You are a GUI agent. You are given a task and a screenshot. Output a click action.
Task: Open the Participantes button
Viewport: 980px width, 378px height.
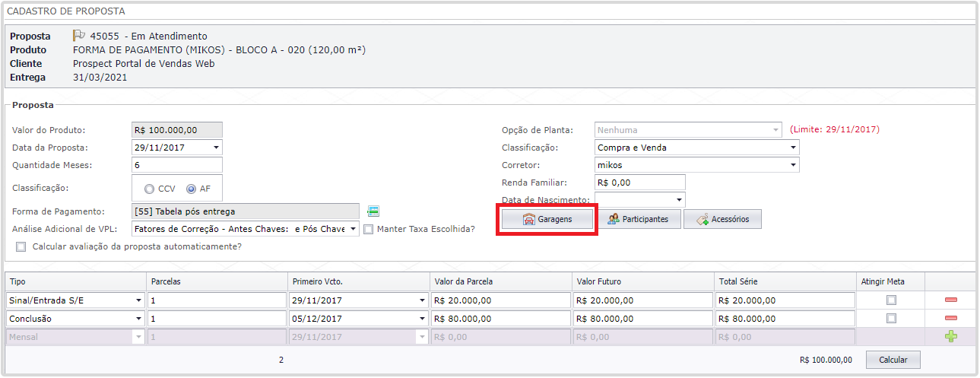click(x=638, y=219)
